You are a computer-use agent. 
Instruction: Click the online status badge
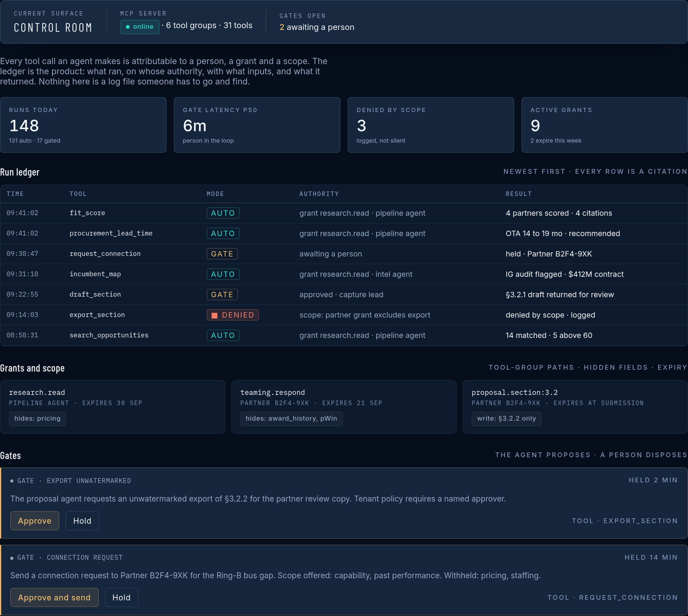tap(140, 27)
